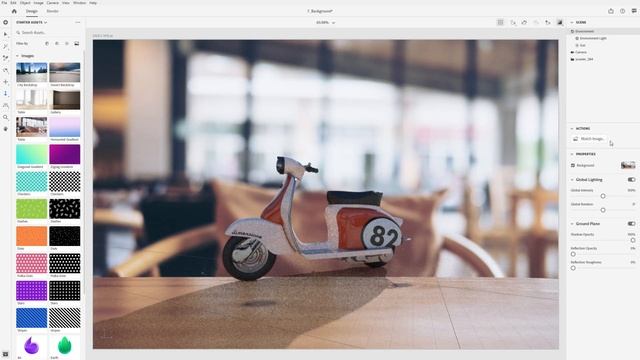Select the Zoom magnifier tool
640x360 pixels.
coord(5,117)
